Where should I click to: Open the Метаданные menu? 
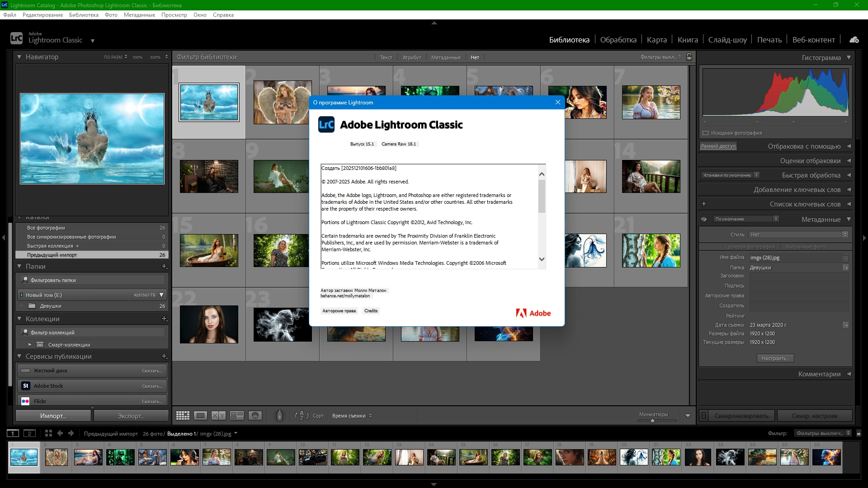coord(139,15)
